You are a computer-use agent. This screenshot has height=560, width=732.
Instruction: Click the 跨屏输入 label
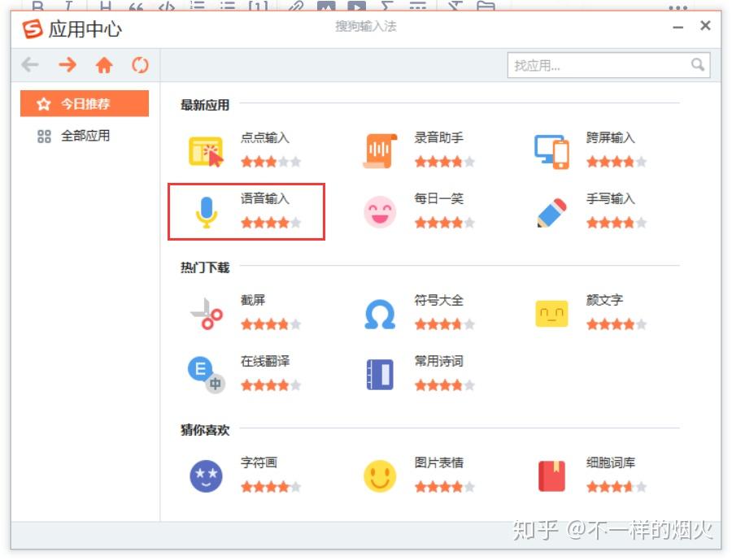(611, 137)
